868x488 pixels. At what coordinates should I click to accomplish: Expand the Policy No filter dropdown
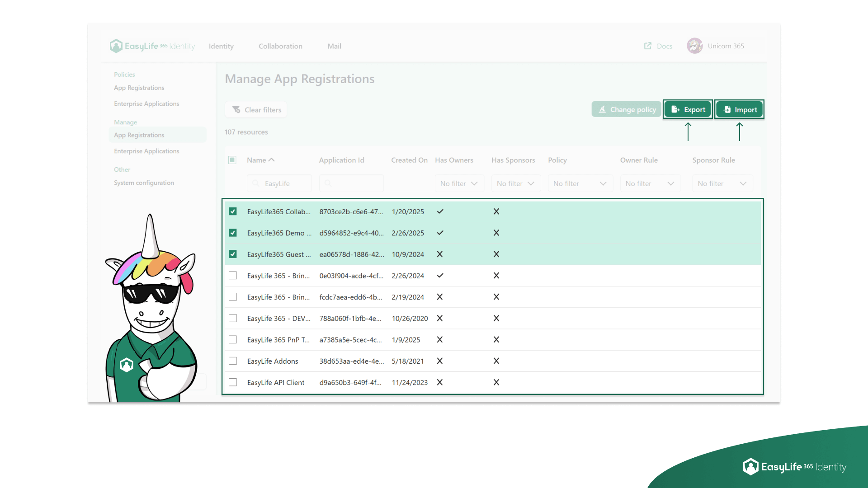(580, 183)
